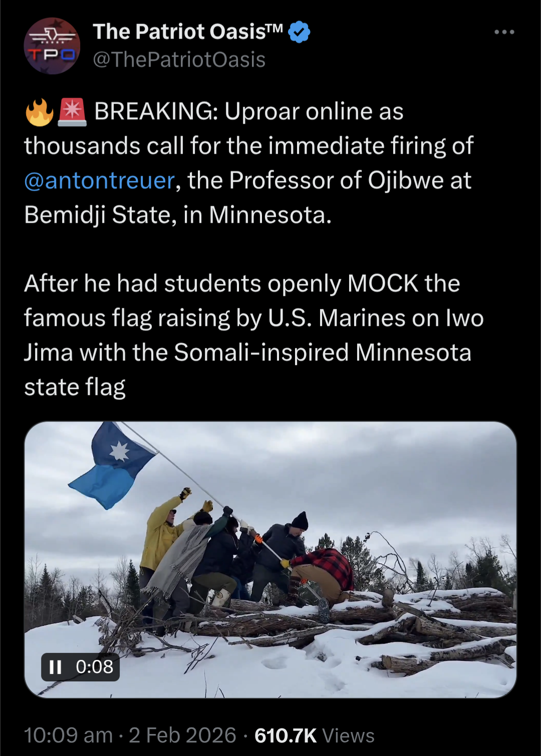Pause the video using the pause icon

pyautogui.click(x=55, y=667)
